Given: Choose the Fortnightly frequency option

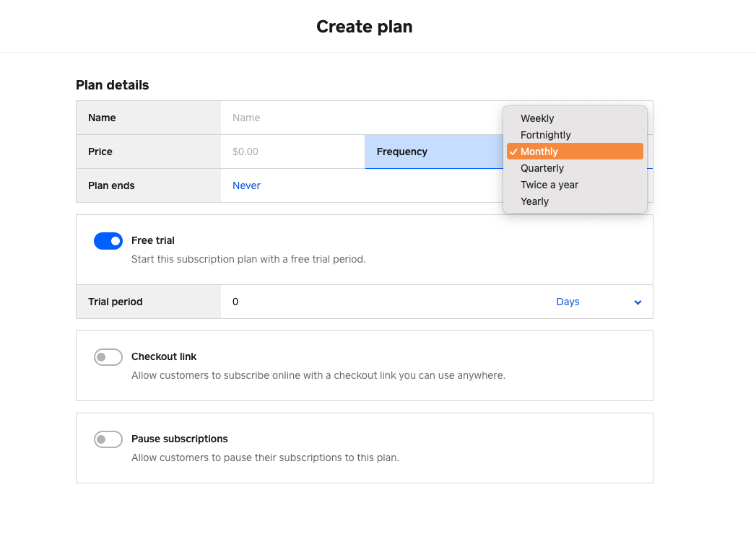Looking at the screenshot, I should pyautogui.click(x=545, y=135).
